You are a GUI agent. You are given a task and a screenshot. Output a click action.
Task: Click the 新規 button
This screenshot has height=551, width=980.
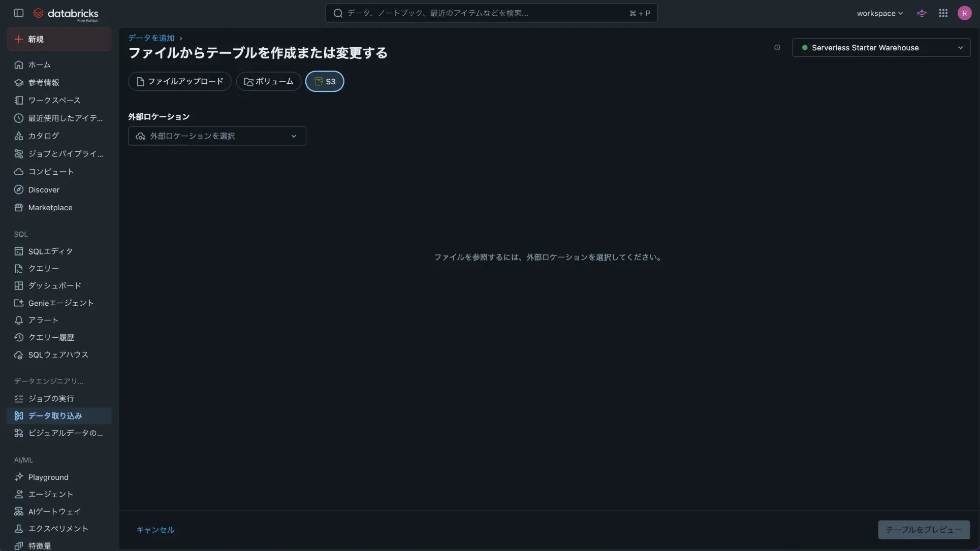click(59, 39)
